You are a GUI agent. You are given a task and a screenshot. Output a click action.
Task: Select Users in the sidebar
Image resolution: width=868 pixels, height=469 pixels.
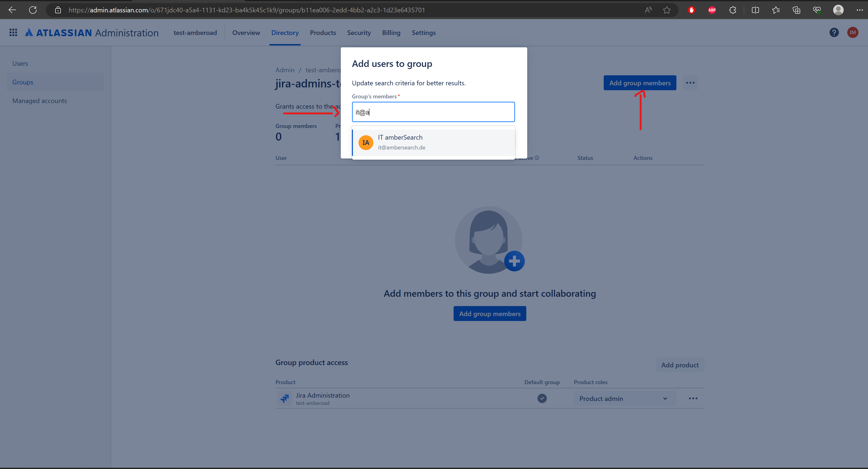55,63
